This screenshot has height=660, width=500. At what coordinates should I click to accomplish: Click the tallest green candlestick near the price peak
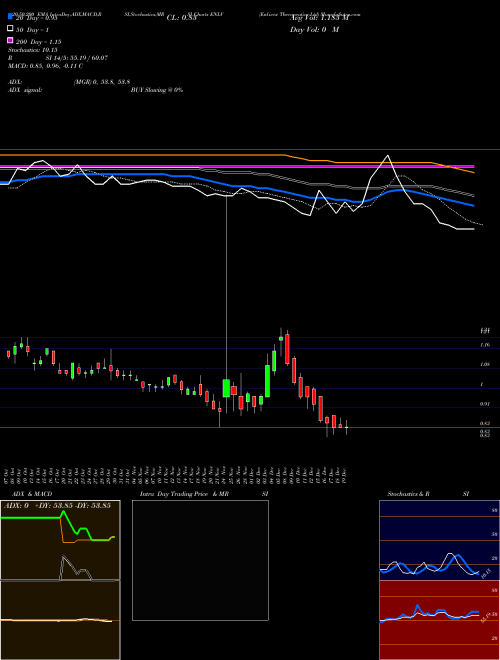pos(267,381)
